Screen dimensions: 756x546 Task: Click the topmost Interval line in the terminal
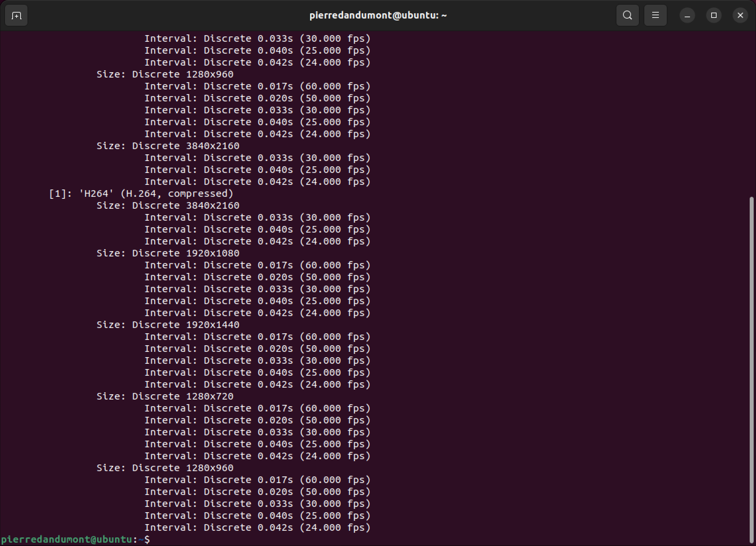click(257, 39)
